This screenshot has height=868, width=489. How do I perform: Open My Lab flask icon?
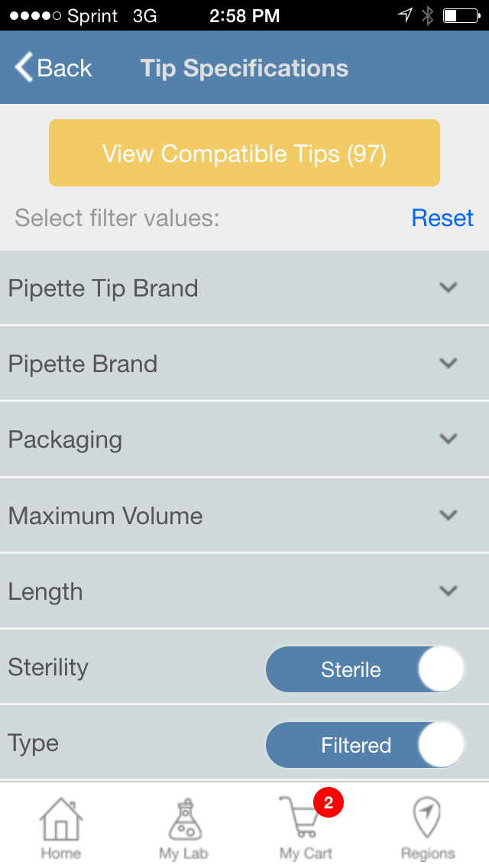tap(186, 819)
